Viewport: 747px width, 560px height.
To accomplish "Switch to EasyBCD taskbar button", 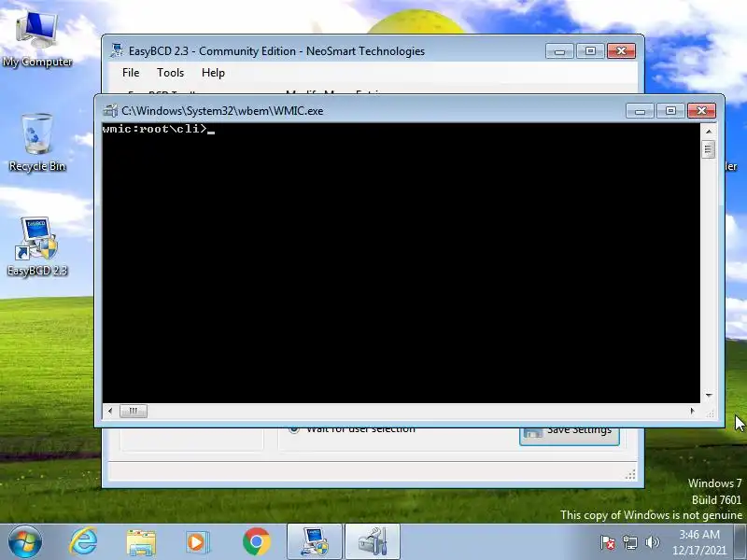I will (x=315, y=542).
